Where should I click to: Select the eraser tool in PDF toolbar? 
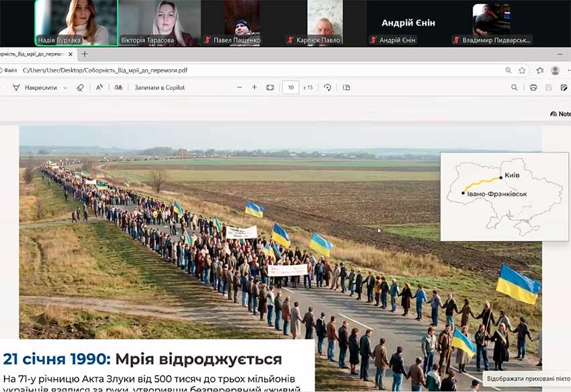(x=80, y=87)
